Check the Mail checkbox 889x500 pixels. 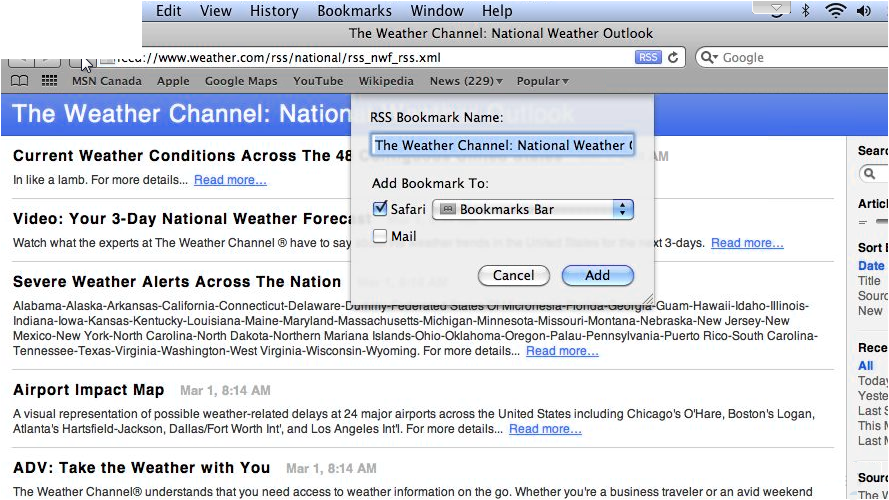point(380,236)
